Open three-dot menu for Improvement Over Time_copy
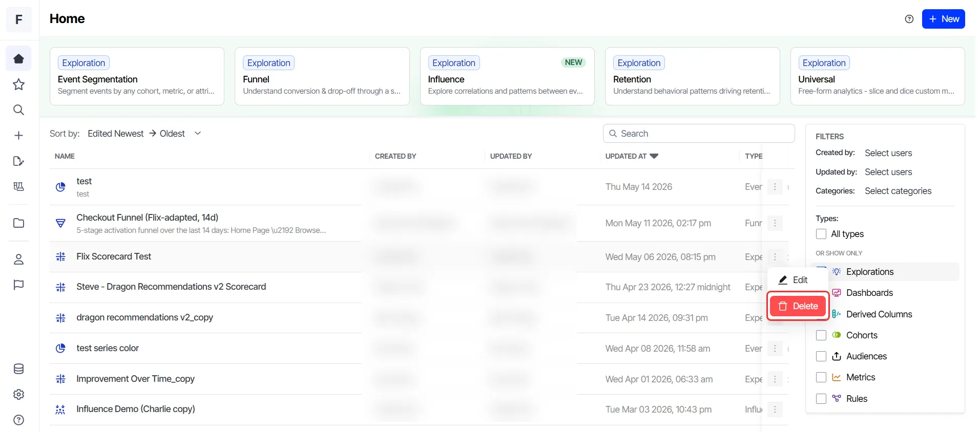Screen dimensions: 980x432 click(775, 379)
